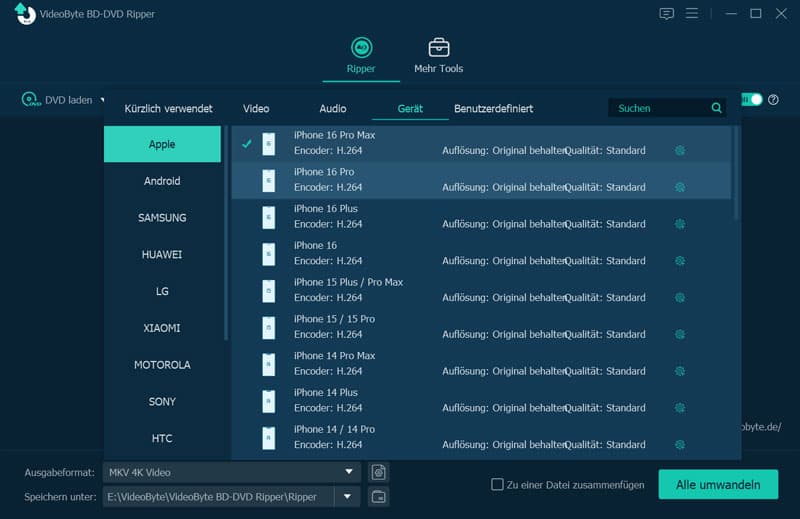Open the profile settings icon beside Ausgabeformat

pyautogui.click(x=379, y=472)
